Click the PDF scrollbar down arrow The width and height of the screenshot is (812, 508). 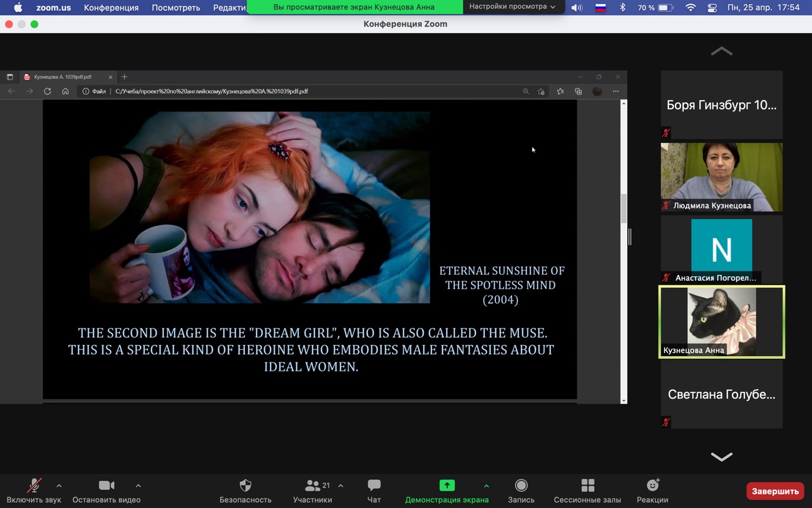[x=624, y=400]
